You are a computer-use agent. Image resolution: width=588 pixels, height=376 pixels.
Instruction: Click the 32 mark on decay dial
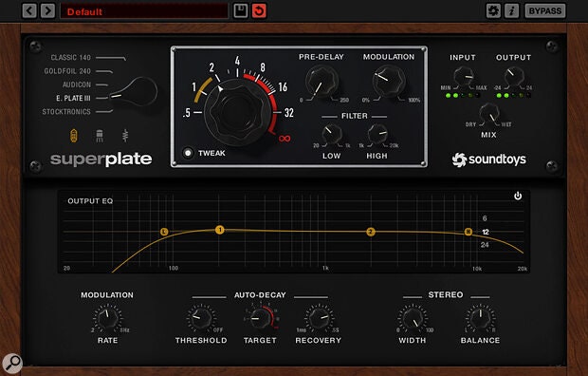click(x=288, y=113)
